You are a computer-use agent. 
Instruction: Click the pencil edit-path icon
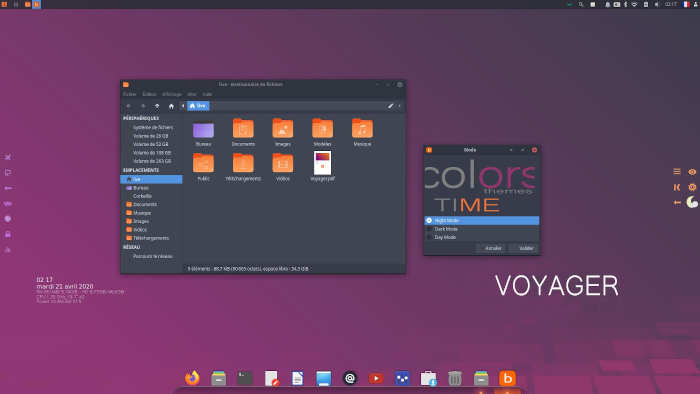click(390, 106)
